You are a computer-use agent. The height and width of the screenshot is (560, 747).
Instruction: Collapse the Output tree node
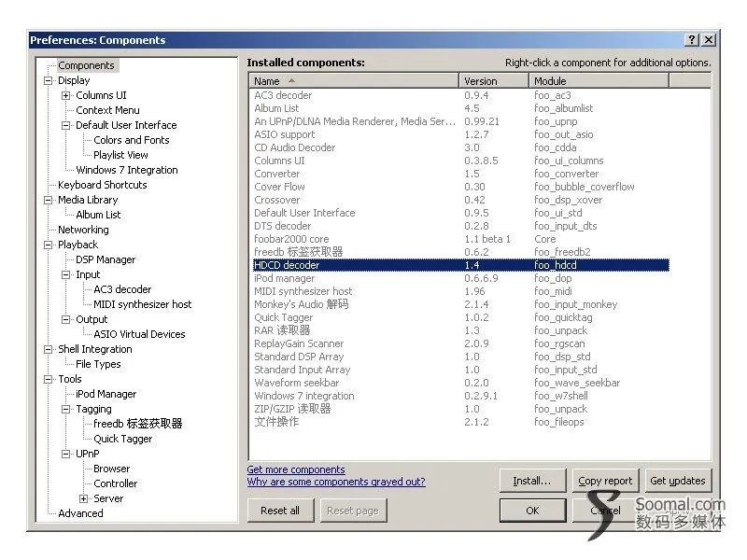point(65,319)
